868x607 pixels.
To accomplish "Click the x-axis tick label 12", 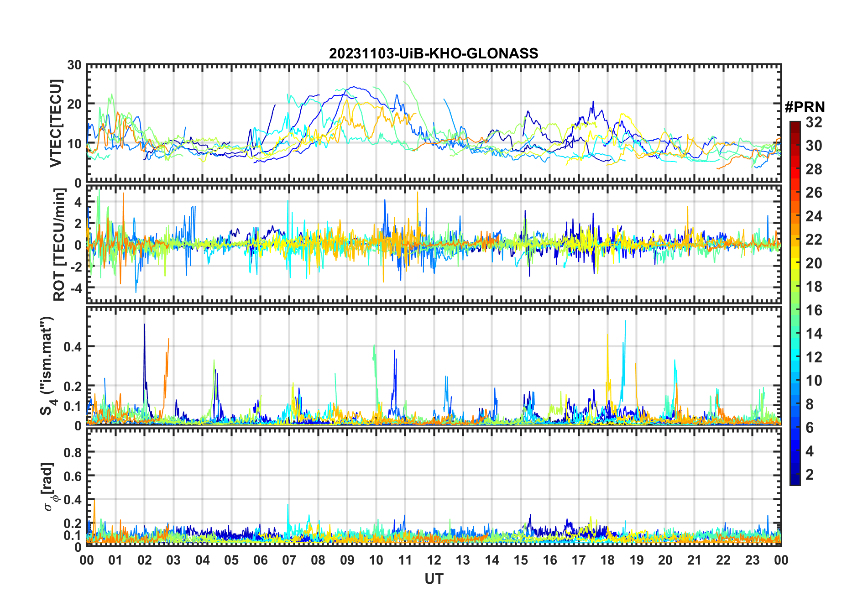I will point(434,560).
